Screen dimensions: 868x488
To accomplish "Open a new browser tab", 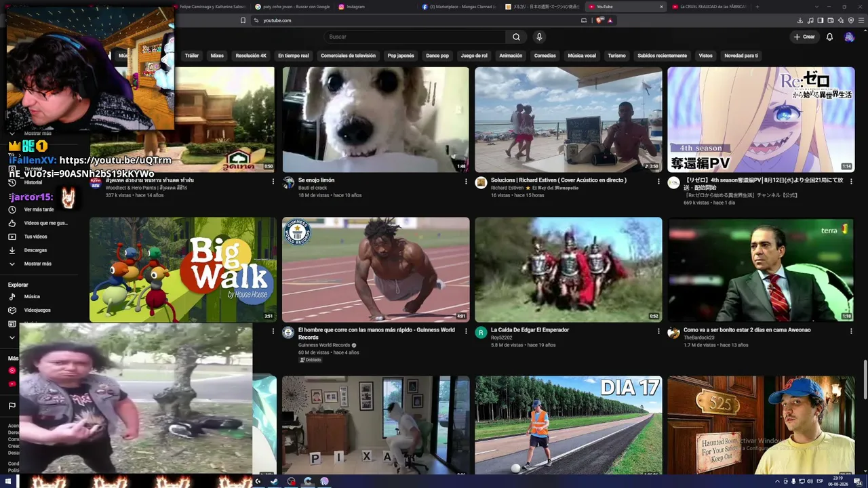I will (x=757, y=7).
